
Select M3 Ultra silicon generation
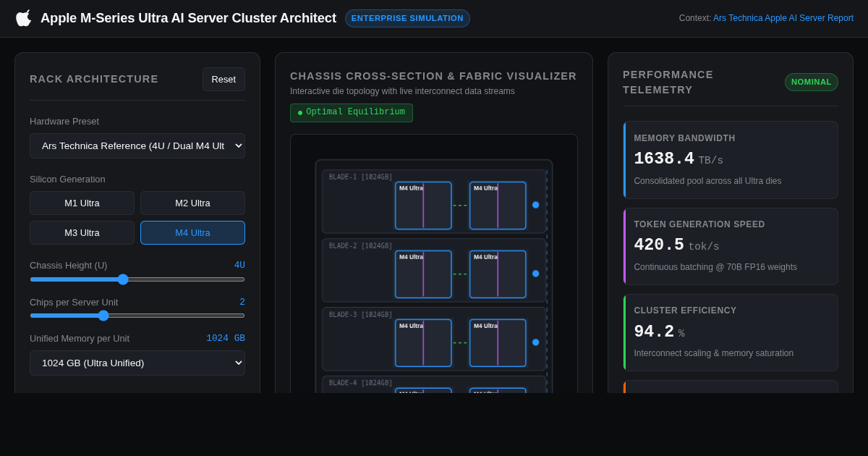tap(82, 232)
